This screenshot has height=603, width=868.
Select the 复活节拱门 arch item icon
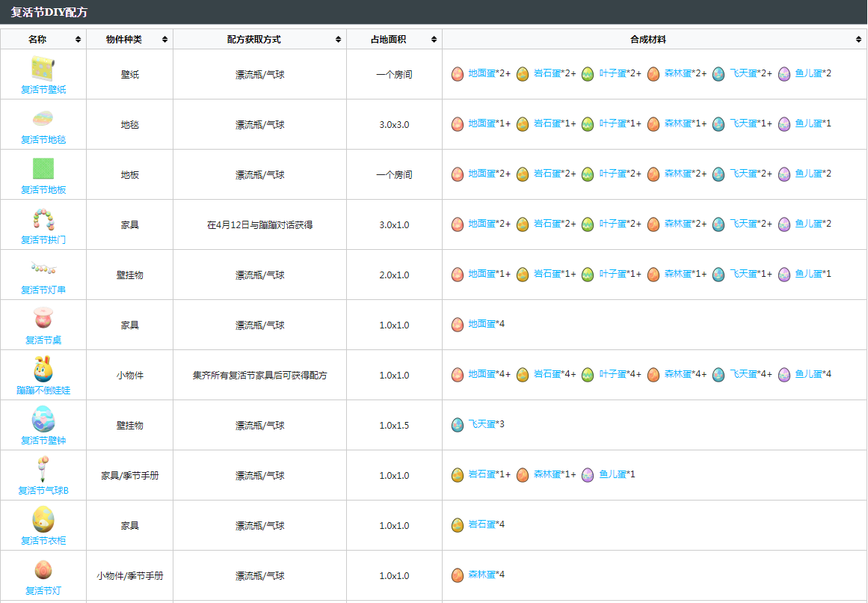[x=43, y=219]
